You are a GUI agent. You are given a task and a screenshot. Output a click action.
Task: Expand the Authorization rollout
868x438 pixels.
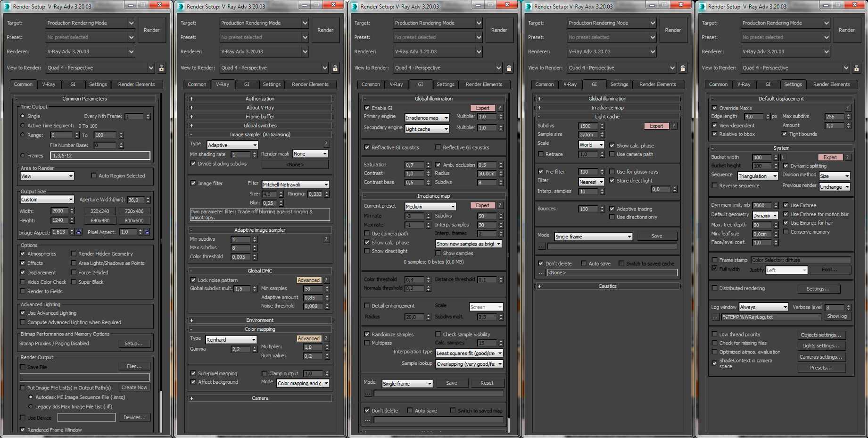tap(260, 99)
